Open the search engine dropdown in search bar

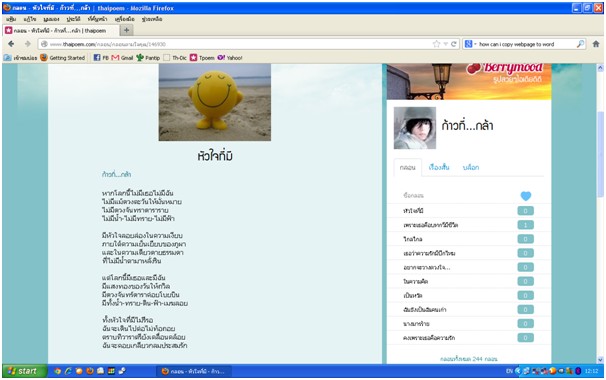pos(470,44)
